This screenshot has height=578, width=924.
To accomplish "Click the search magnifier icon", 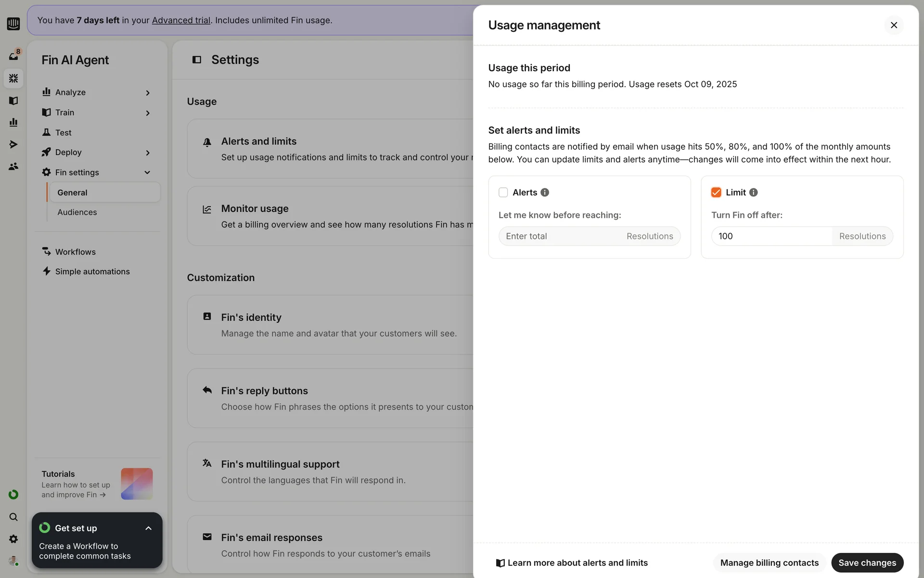I will pos(13,517).
